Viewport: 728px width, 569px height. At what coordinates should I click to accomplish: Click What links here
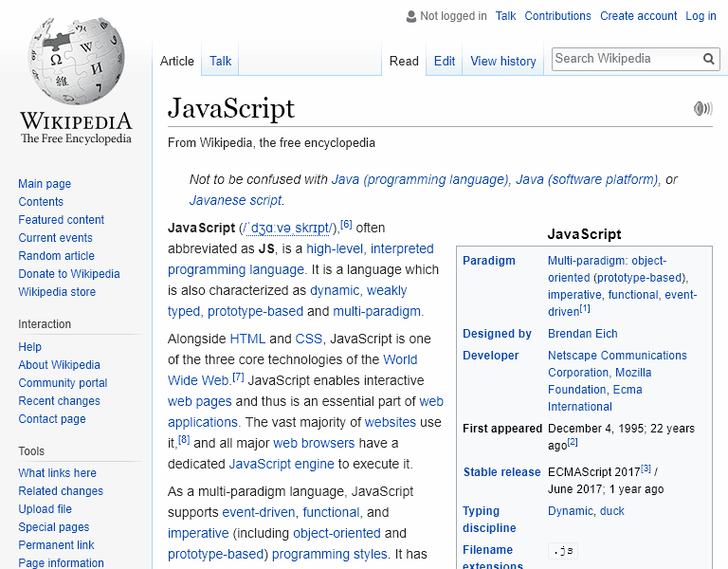[57, 473]
